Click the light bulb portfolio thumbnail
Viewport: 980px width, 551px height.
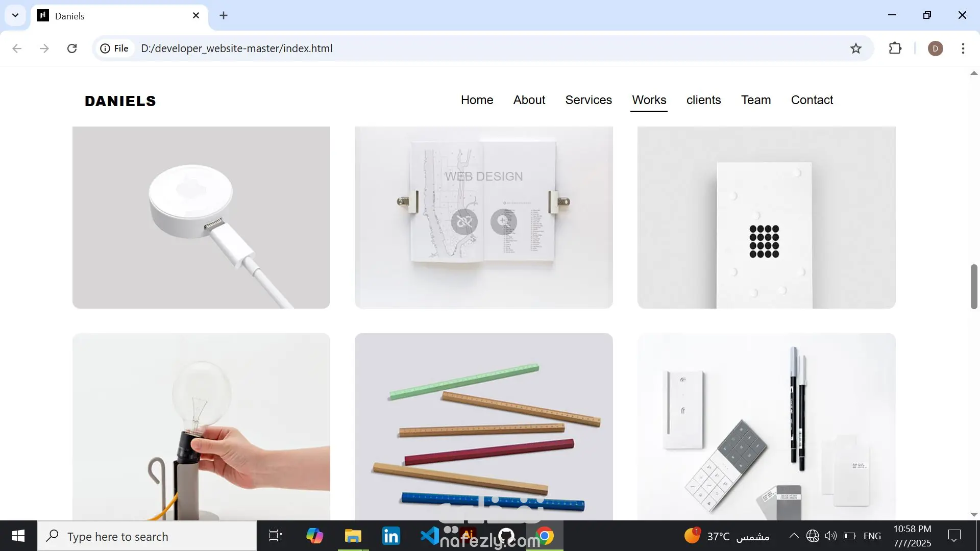click(x=201, y=427)
